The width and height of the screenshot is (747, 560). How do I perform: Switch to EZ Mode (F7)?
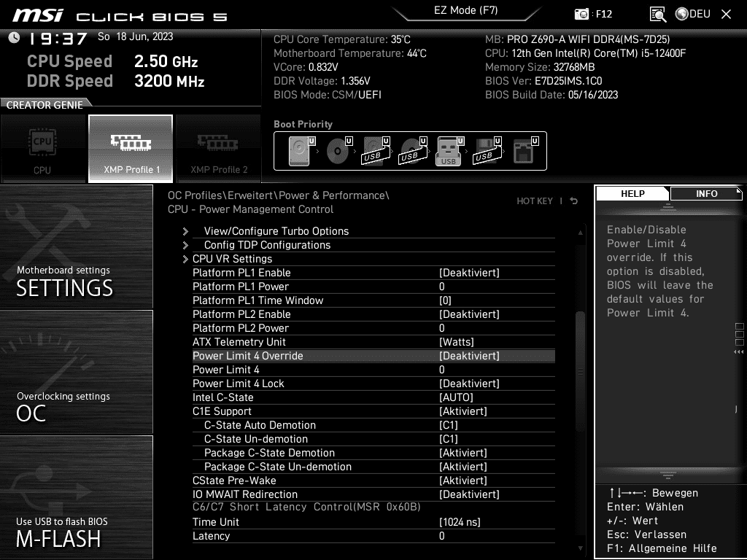click(x=466, y=10)
